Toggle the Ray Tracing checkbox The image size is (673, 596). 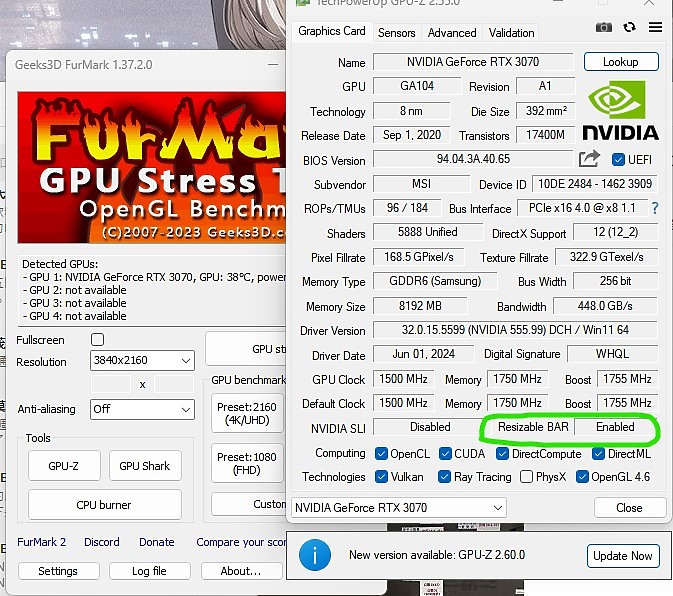pos(445,477)
